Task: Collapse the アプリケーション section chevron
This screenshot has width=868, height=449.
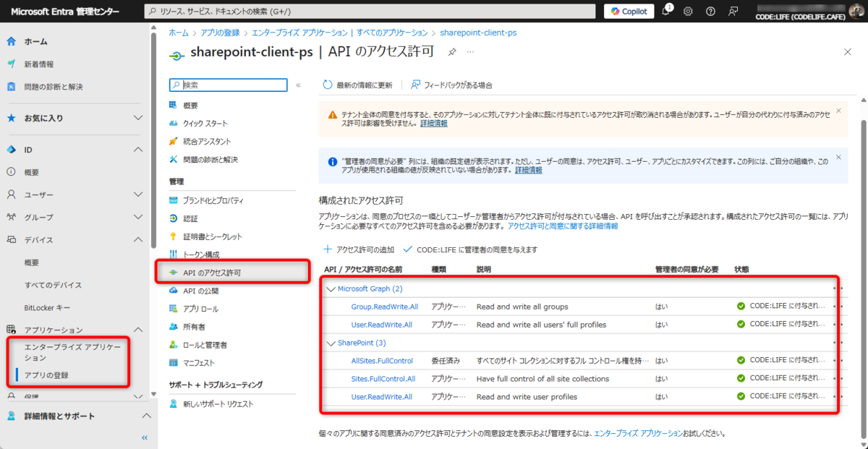Action: 138,330
